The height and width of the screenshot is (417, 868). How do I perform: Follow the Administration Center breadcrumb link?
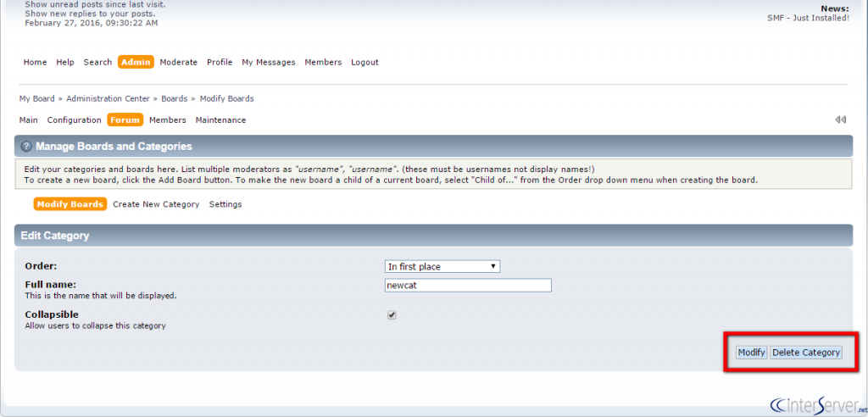(x=108, y=98)
